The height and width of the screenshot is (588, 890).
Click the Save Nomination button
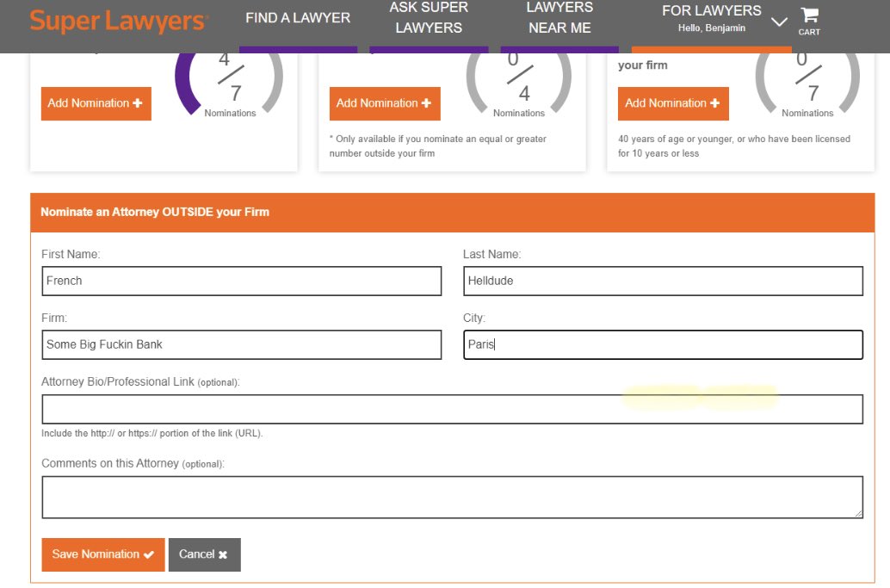click(102, 554)
